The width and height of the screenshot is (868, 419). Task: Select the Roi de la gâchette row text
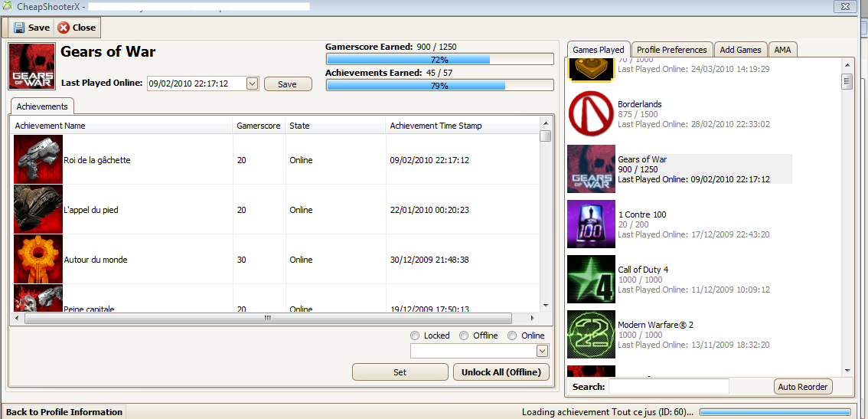(97, 160)
